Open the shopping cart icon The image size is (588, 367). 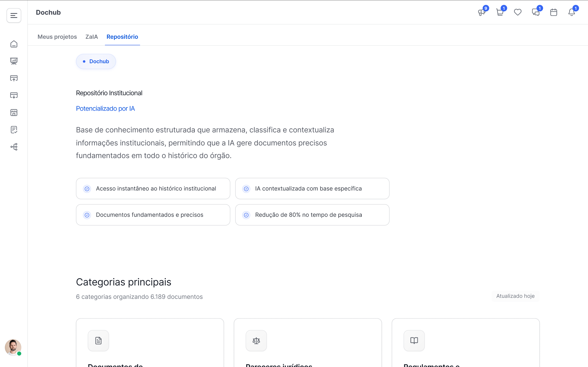tap(500, 12)
